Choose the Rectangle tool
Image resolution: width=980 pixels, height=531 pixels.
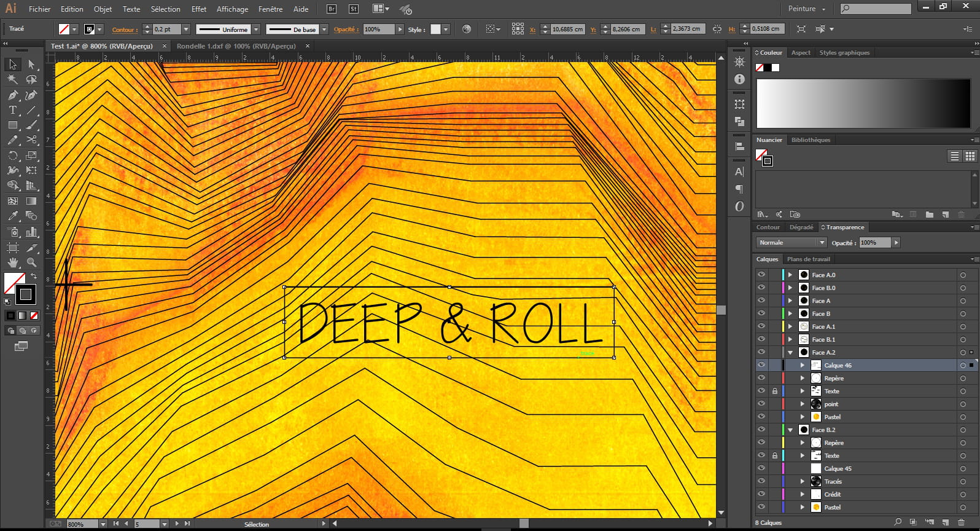pos(12,125)
